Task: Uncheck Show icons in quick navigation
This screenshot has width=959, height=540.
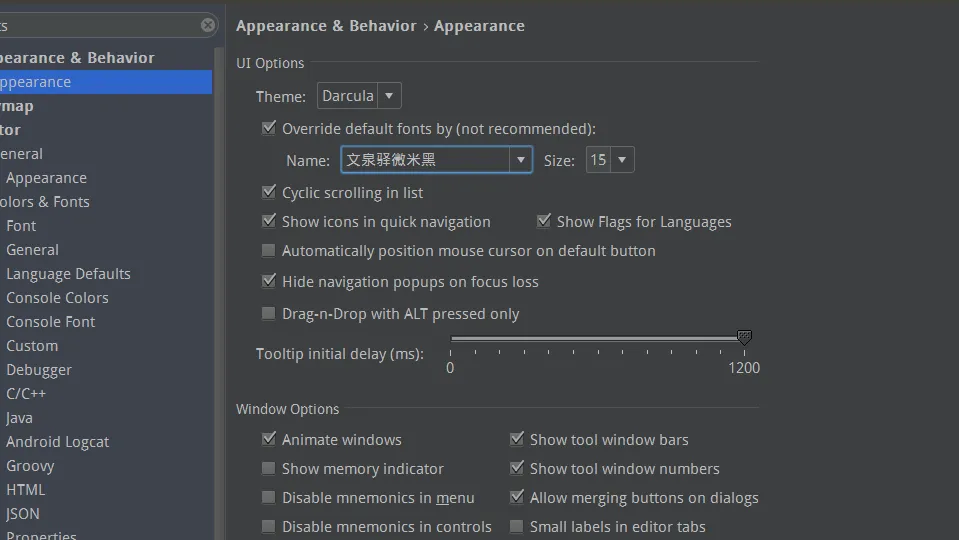Action: pyautogui.click(x=268, y=221)
